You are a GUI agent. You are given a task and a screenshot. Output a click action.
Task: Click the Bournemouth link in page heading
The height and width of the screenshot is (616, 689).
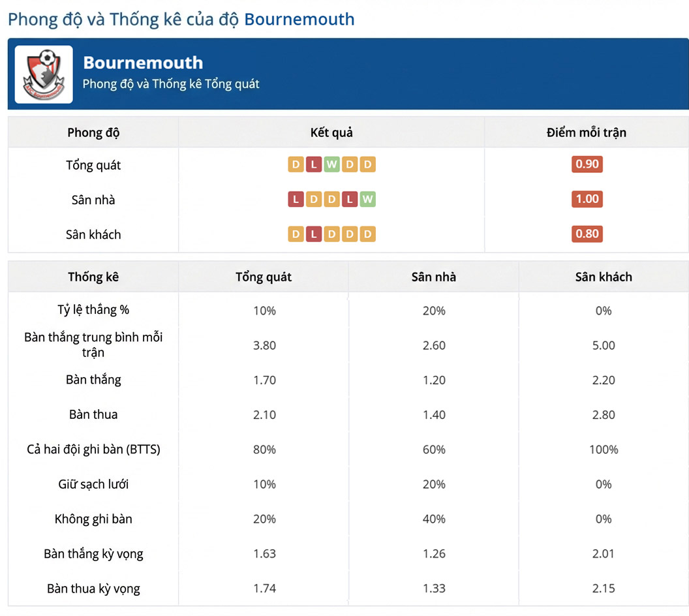coord(299,20)
